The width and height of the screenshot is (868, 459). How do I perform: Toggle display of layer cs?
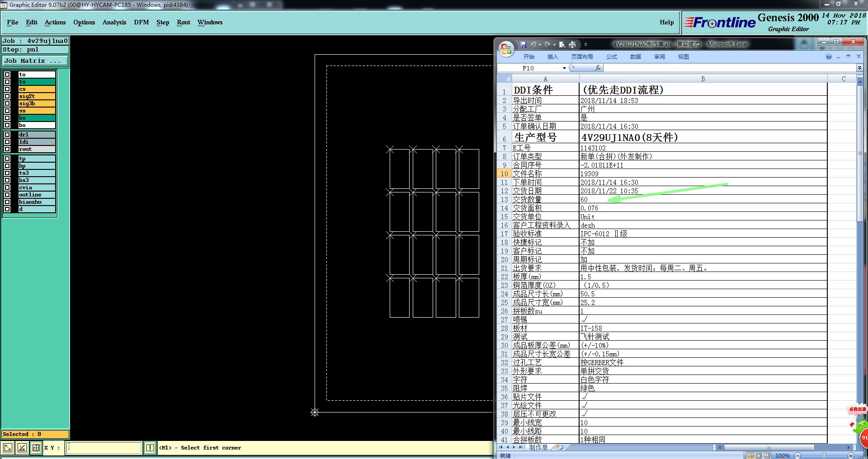[x=7, y=89]
